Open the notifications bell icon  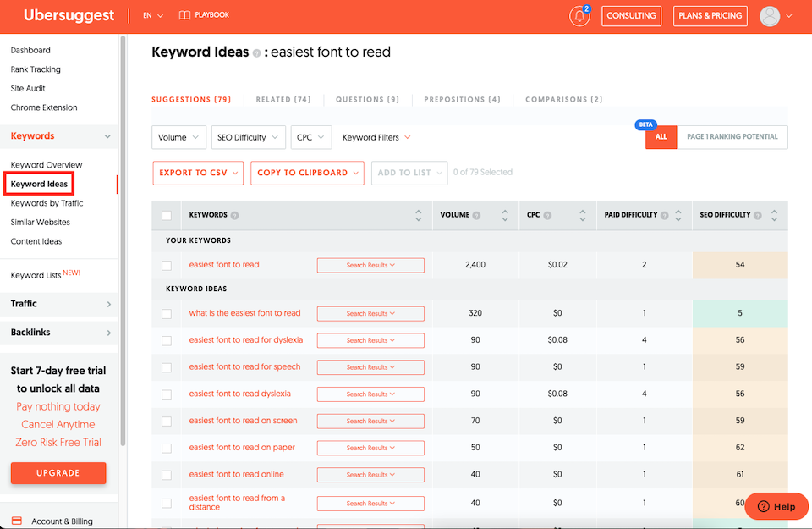579,16
